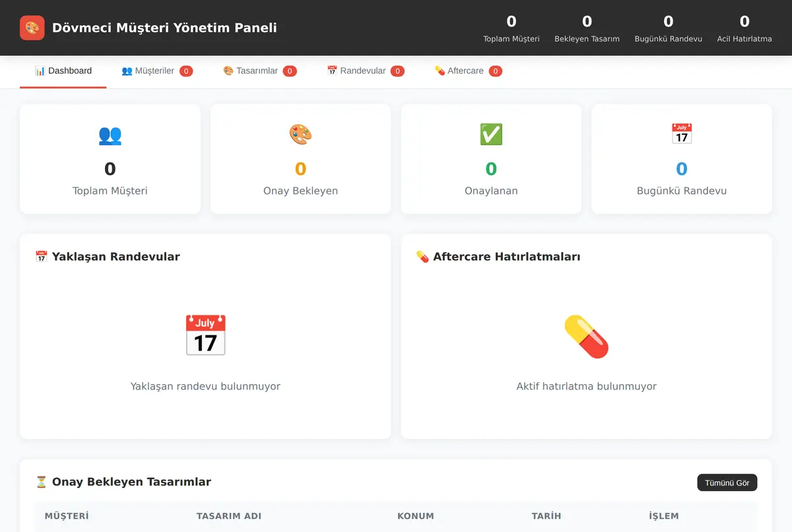Open the Tasarımlar tab
The height and width of the screenshot is (532, 792).
[260, 71]
